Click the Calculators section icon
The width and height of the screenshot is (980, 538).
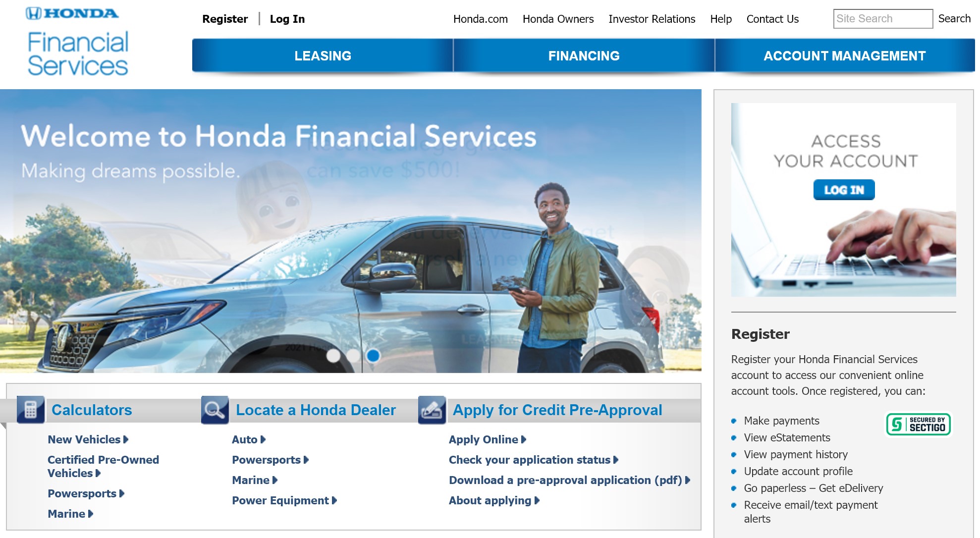(x=31, y=410)
